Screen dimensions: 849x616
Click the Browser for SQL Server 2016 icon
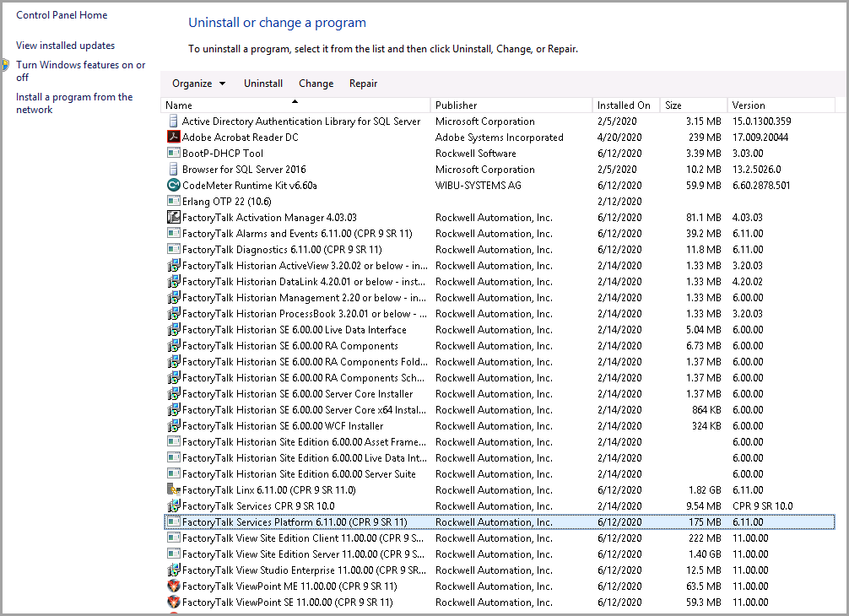coord(173,169)
